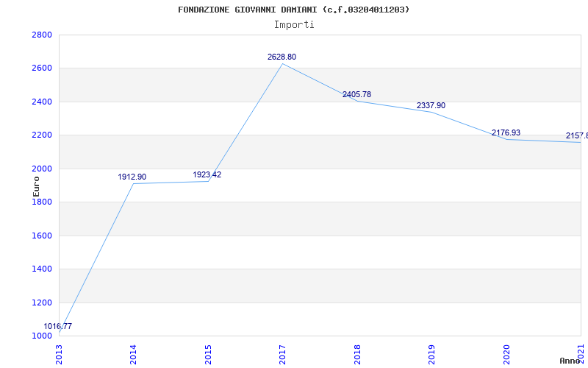Click the x-axis year 2020
This screenshot has height=368, width=588.
click(x=506, y=355)
